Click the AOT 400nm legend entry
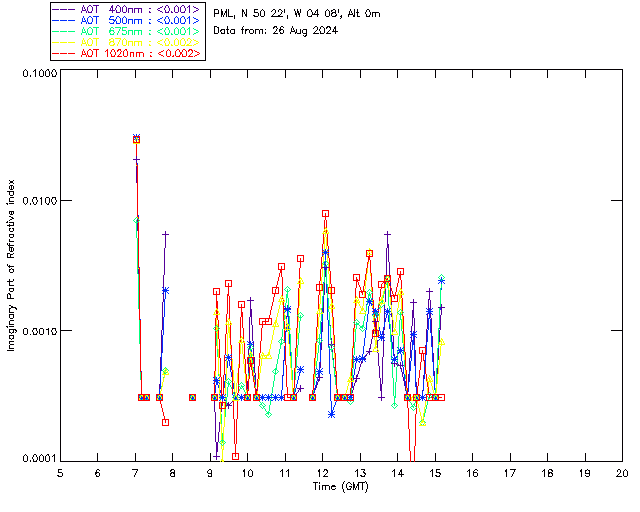Viewport: 640px width, 512px height. click(x=127, y=9)
